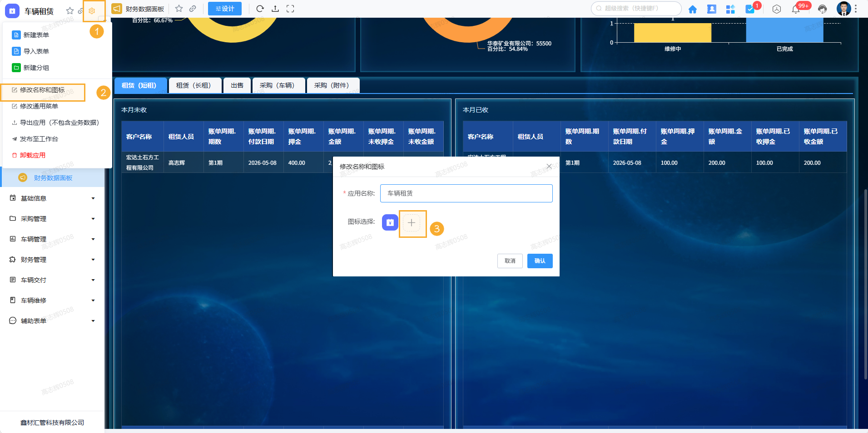Click the 财务管理 sidebar icon

point(13,259)
